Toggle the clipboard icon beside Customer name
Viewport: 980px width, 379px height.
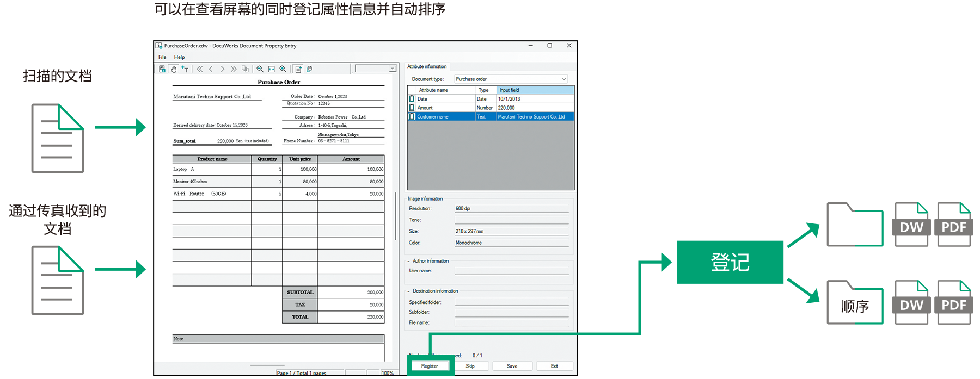pos(412,116)
